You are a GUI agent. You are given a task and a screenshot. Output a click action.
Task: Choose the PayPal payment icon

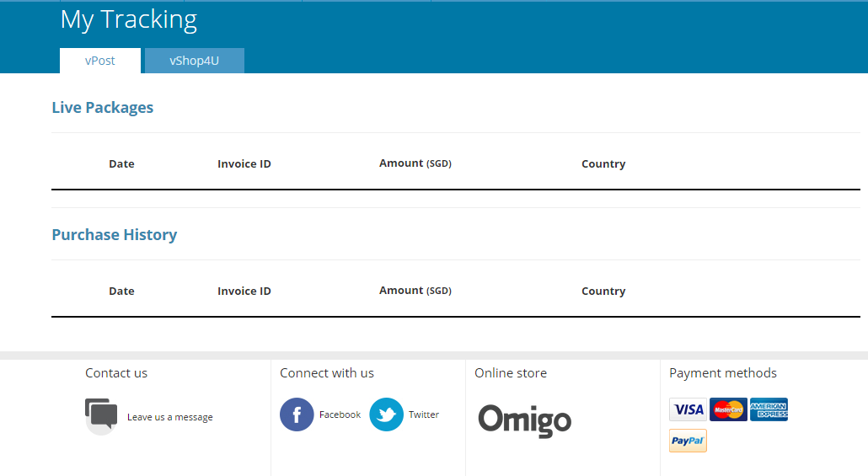688,441
